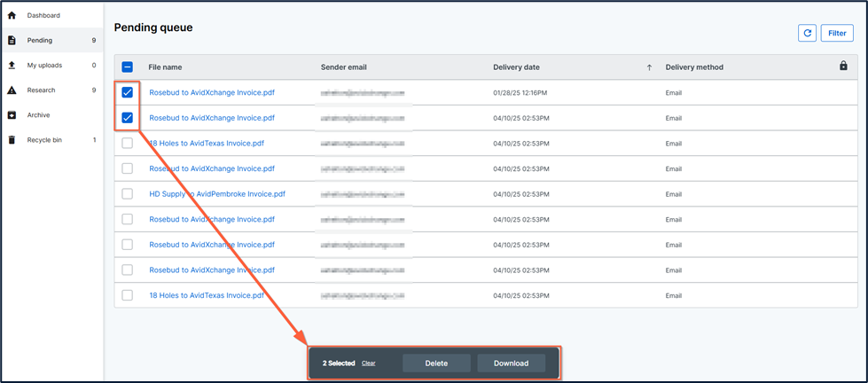
Task: Open the Filter options
Action: tap(837, 33)
